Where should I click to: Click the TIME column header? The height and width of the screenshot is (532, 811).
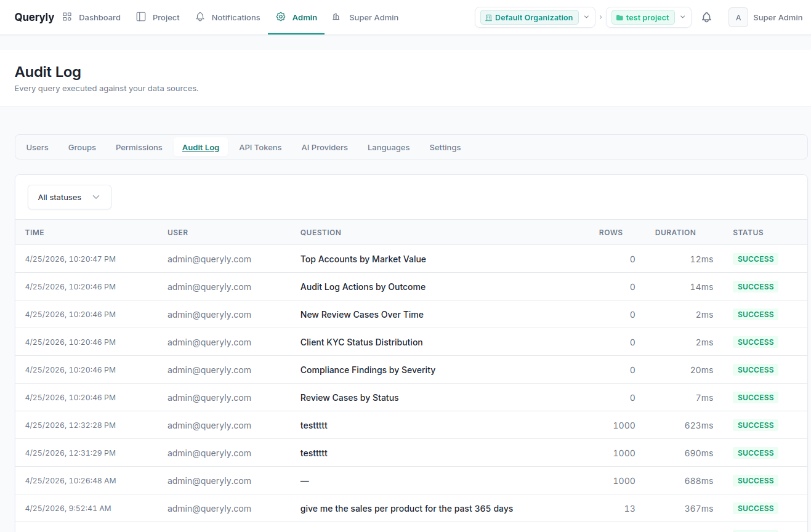[x=34, y=232]
